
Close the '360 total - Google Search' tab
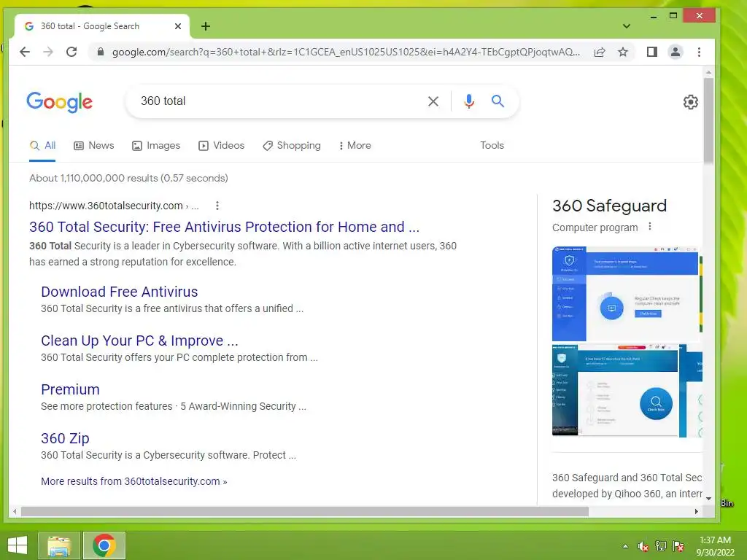(x=178, y=26)
